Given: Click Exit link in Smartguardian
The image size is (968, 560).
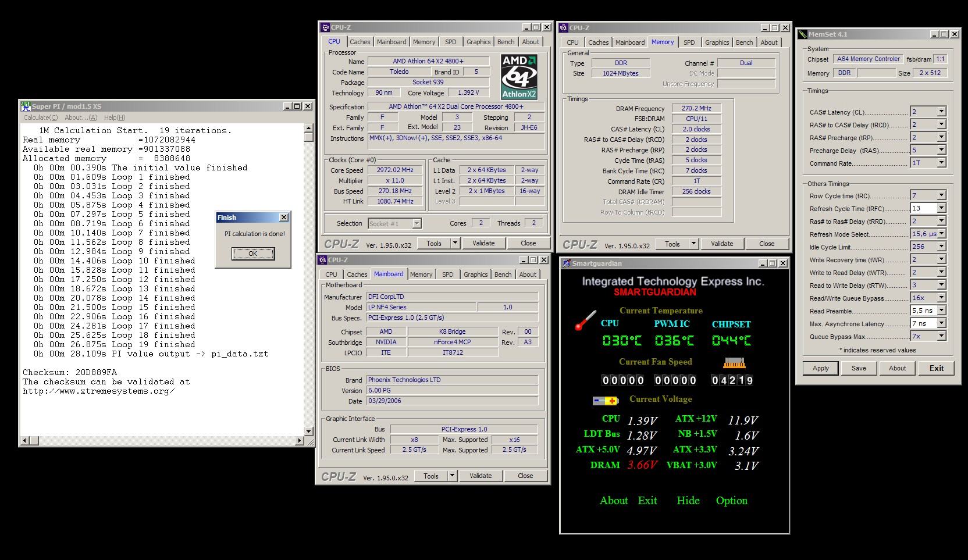Looking at the screenshot, I should [x=647, y=501].
